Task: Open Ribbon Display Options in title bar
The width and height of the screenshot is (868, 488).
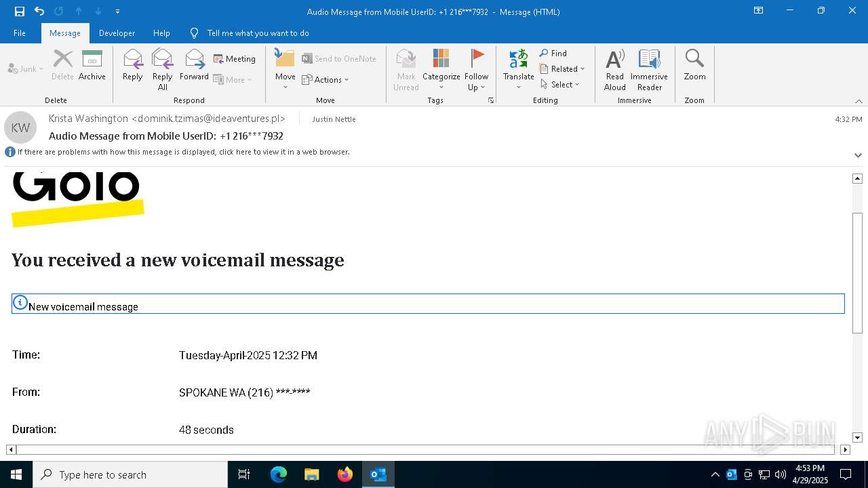Action: coord(759,11)
